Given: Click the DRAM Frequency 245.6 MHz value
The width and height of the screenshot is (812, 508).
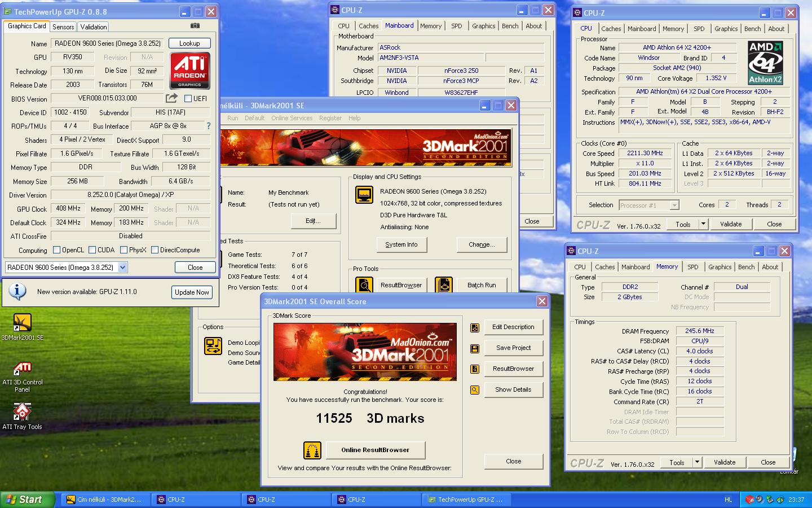Looking at the screenshot, I should point(699,331).
